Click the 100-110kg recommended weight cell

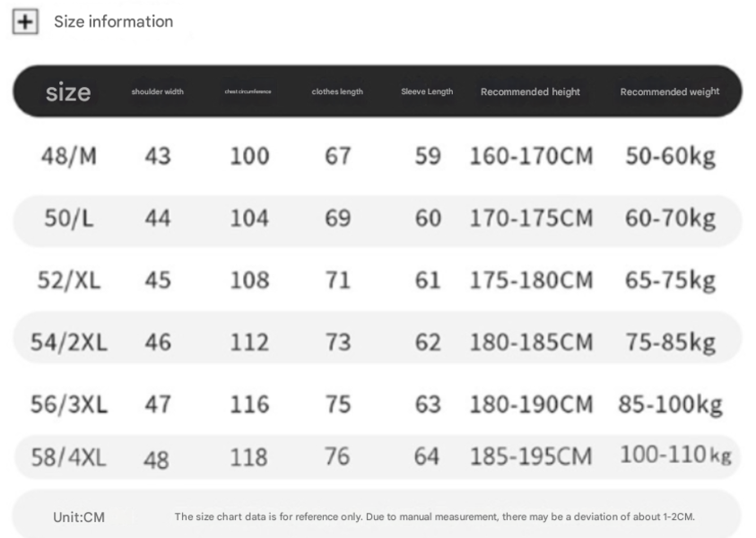click(675, 456)
